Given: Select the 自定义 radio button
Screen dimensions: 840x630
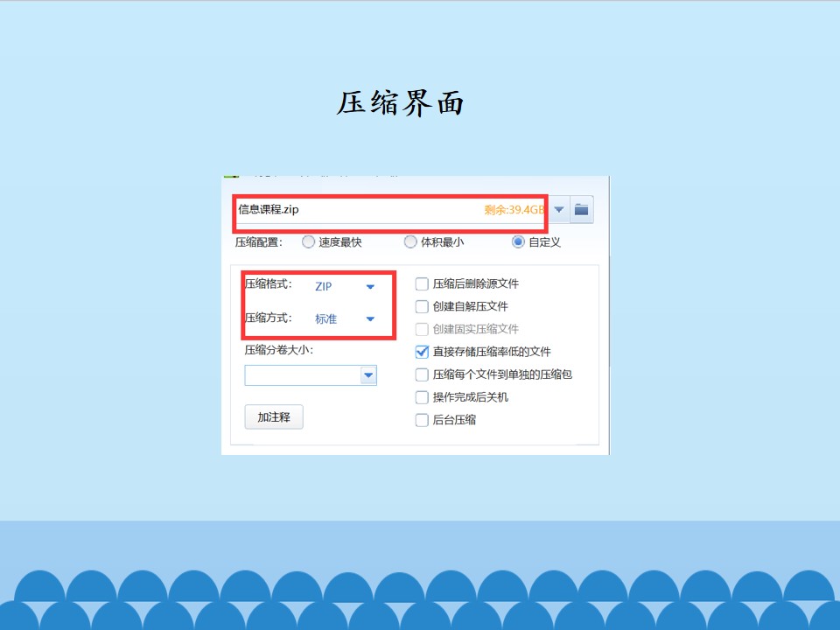Looking at the screenshot, I should 518,242.
